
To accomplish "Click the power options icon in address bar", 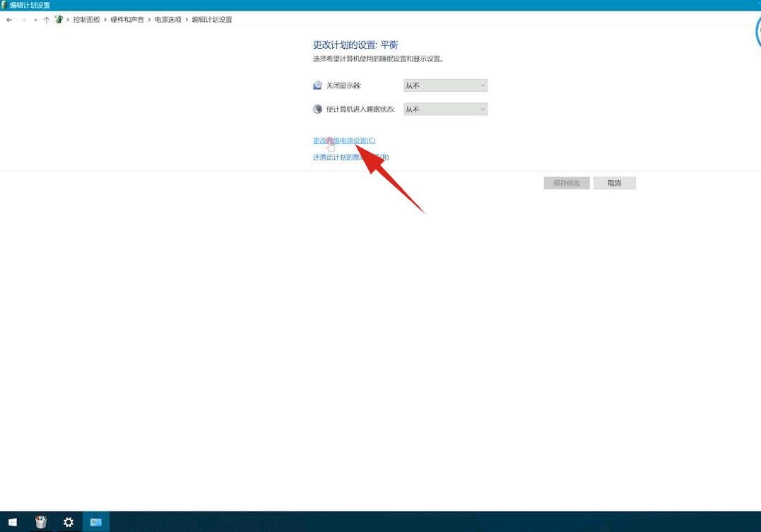I will click(59, 20).
